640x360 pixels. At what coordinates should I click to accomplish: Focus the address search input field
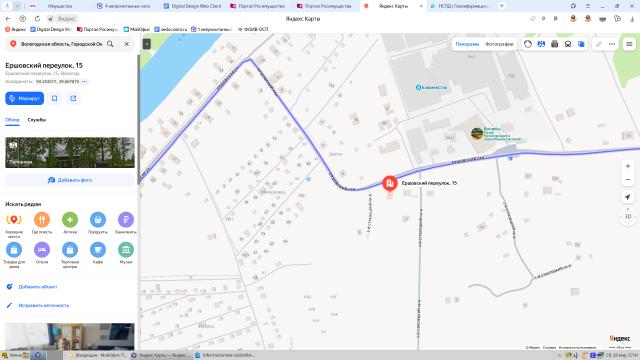pos(61,44)
